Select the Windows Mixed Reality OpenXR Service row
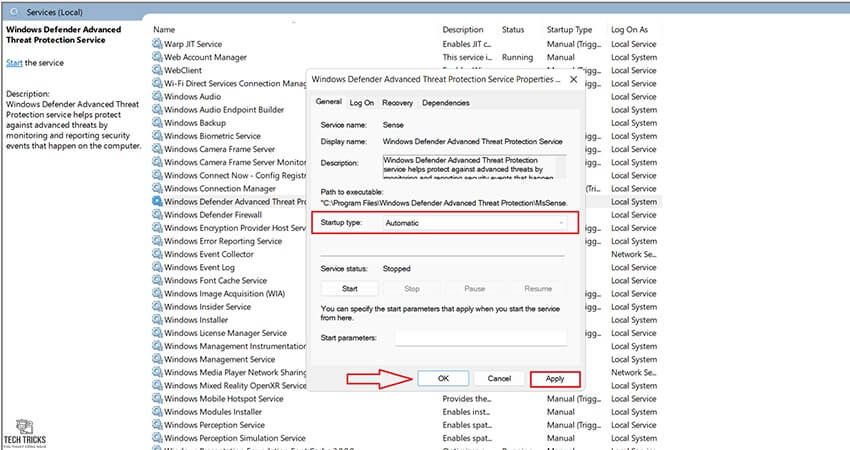 click(x=229, y=385)
